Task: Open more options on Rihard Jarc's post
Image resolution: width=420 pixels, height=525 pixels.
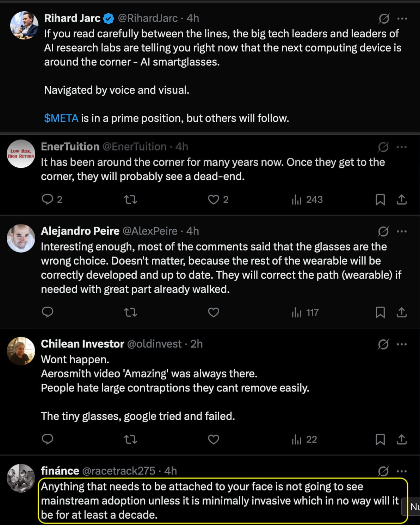Action: pos(402,18)
